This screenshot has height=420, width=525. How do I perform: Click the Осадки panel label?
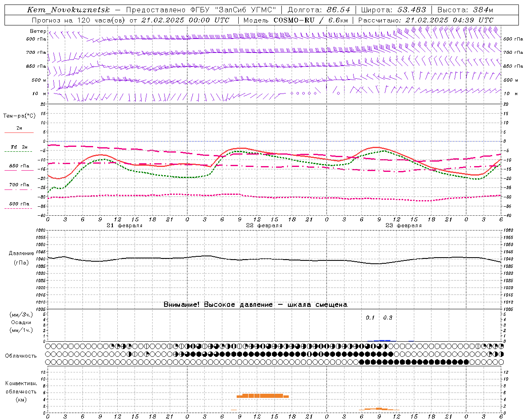[x=21, y=323]
